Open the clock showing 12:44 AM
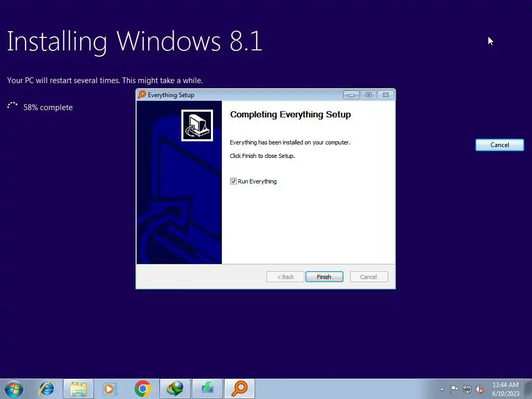This screenshot has height=399, width=532. (506, 389)
